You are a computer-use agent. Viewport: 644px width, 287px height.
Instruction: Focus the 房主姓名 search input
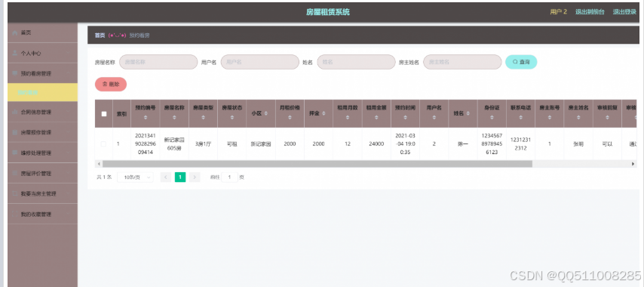[462, 62]
